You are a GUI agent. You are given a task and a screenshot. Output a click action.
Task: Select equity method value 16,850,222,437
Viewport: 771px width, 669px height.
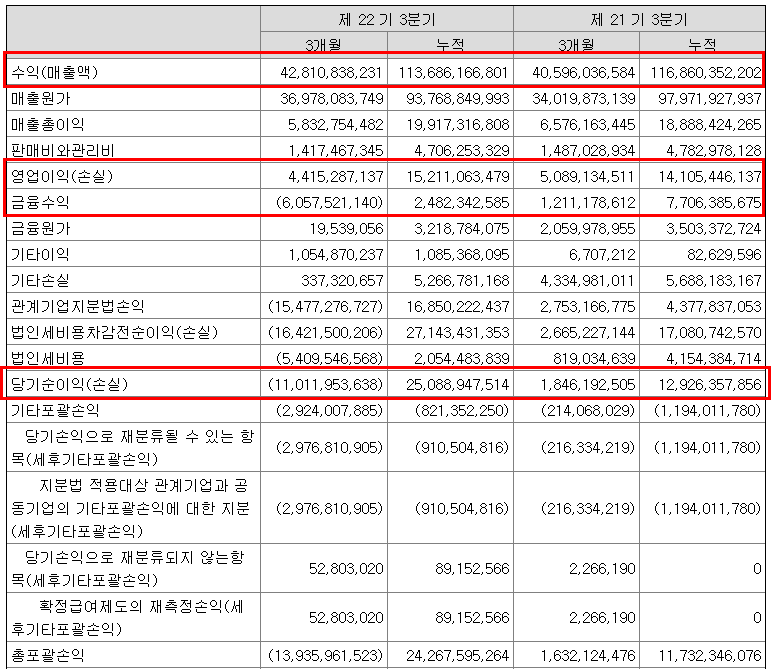457,307
